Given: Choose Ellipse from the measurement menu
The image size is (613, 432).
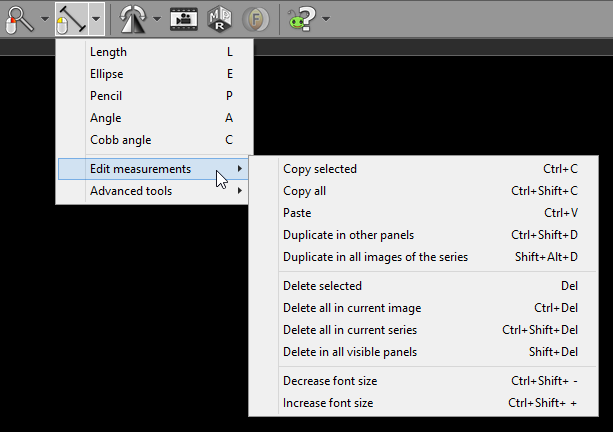Looking at the screenshot, I should [x=107, y=73].
